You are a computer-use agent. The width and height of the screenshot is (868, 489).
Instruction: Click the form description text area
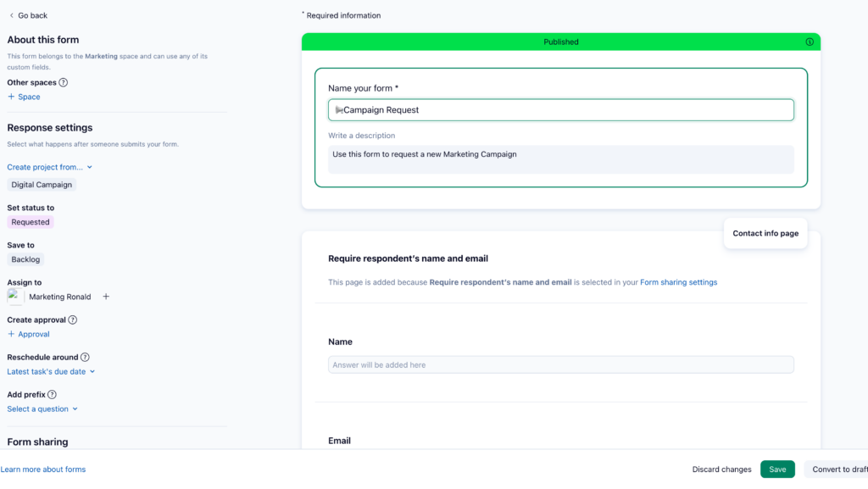point(561,159)
